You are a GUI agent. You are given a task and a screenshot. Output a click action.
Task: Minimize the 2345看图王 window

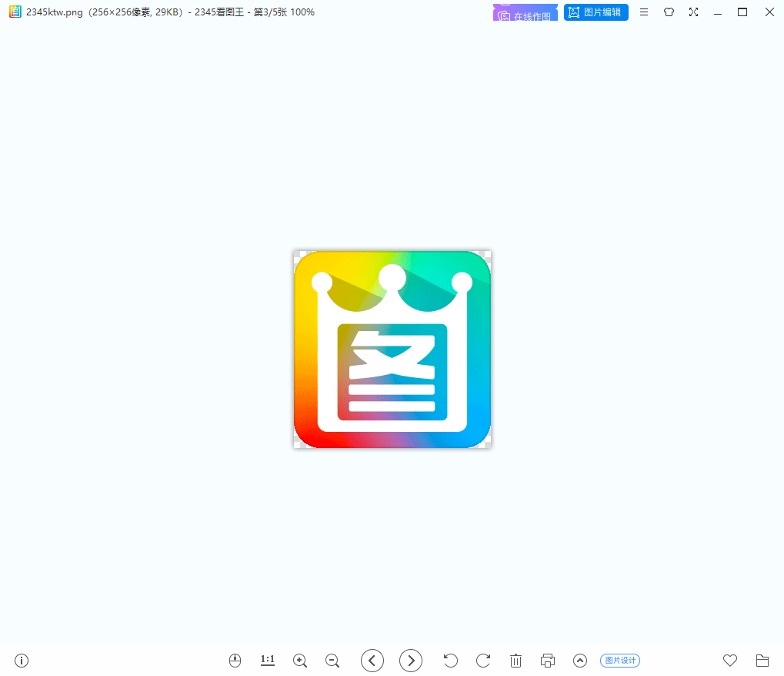(718, 12)
